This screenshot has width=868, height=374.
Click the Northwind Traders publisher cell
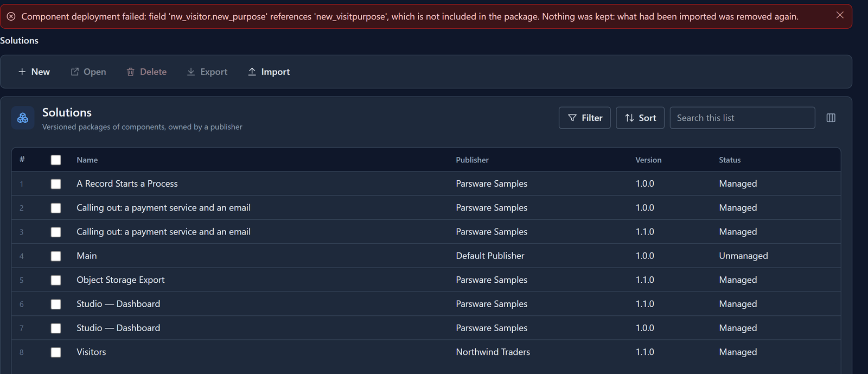point(493,352)
